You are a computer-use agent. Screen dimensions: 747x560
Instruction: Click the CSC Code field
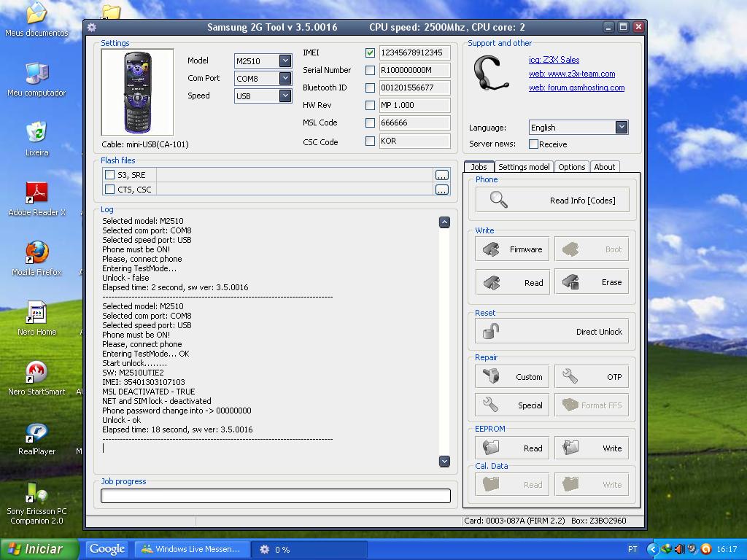414,141
